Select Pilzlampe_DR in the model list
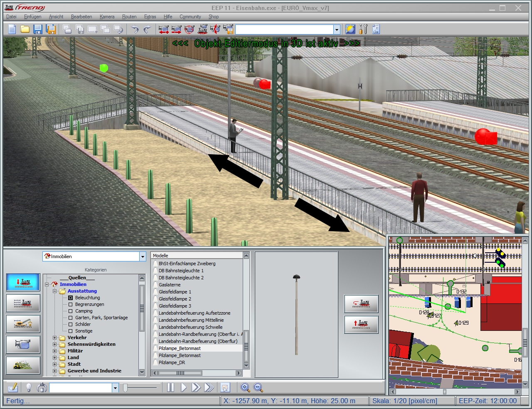 172,362
